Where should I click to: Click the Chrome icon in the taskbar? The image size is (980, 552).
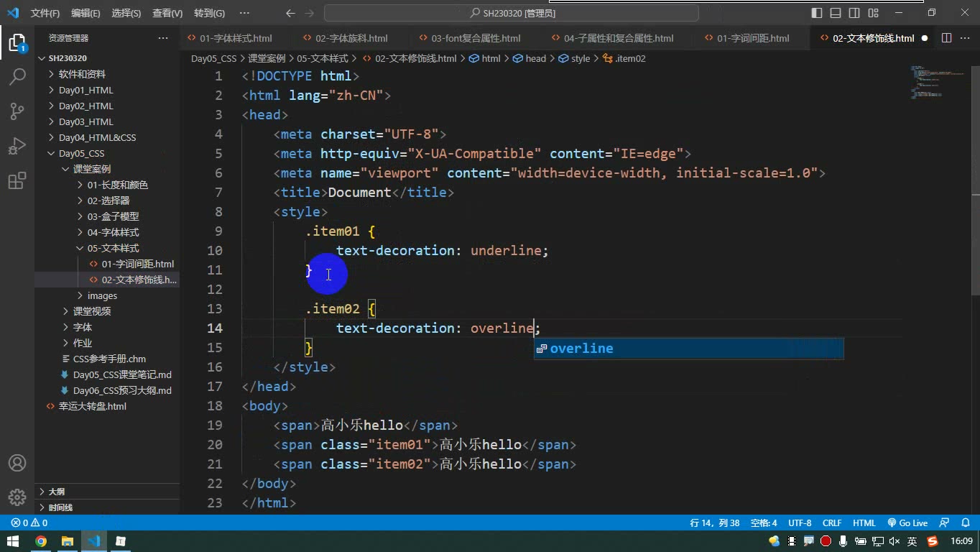(x=41, y=541)
